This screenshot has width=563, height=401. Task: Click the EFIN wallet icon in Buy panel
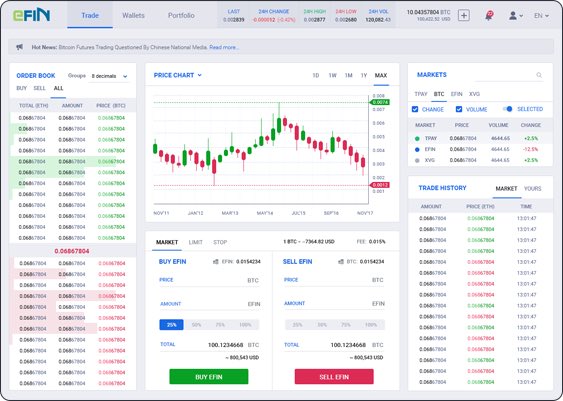[216, 262]
